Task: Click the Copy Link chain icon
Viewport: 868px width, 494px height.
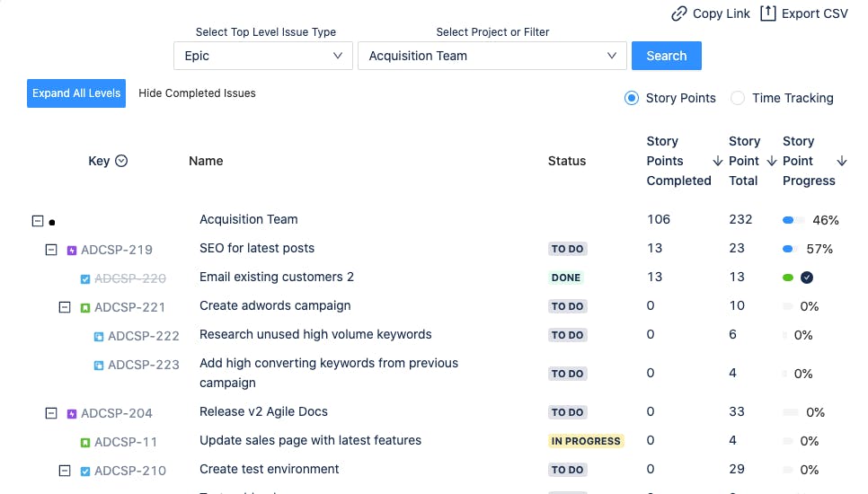Action: point(679,13)
